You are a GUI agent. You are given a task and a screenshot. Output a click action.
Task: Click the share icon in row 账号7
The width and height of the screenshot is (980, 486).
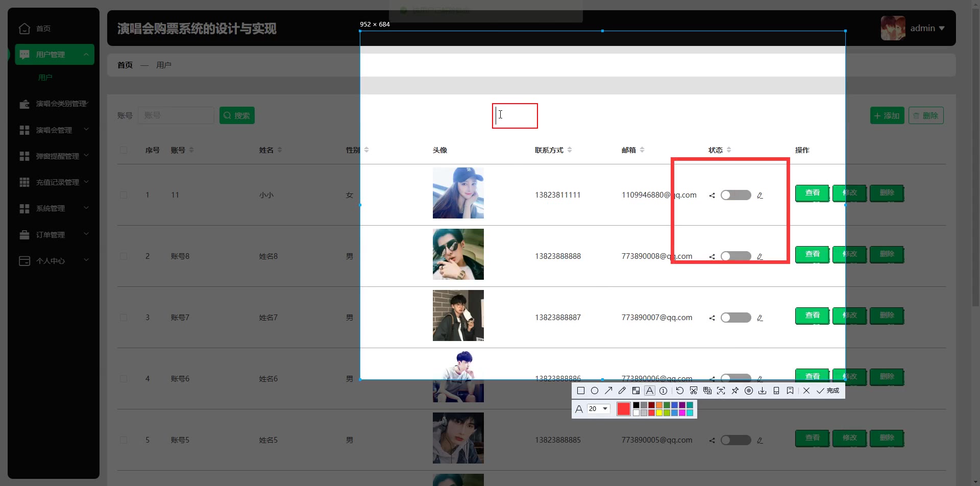(x=712, y=318)
